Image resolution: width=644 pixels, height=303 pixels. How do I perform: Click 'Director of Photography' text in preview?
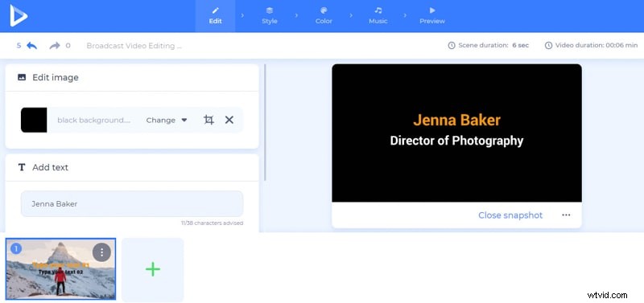tap(456, 141)
